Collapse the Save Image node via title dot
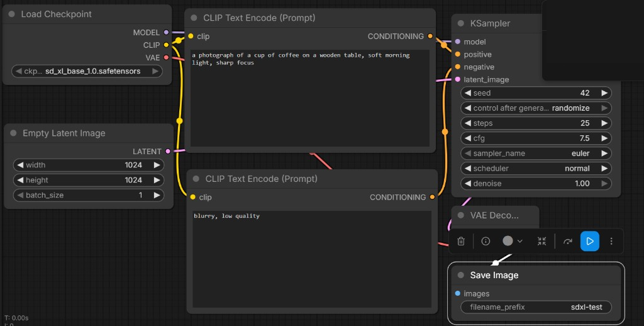The width and height of the screenshot is (644, 326). click(x=461, y=275)
